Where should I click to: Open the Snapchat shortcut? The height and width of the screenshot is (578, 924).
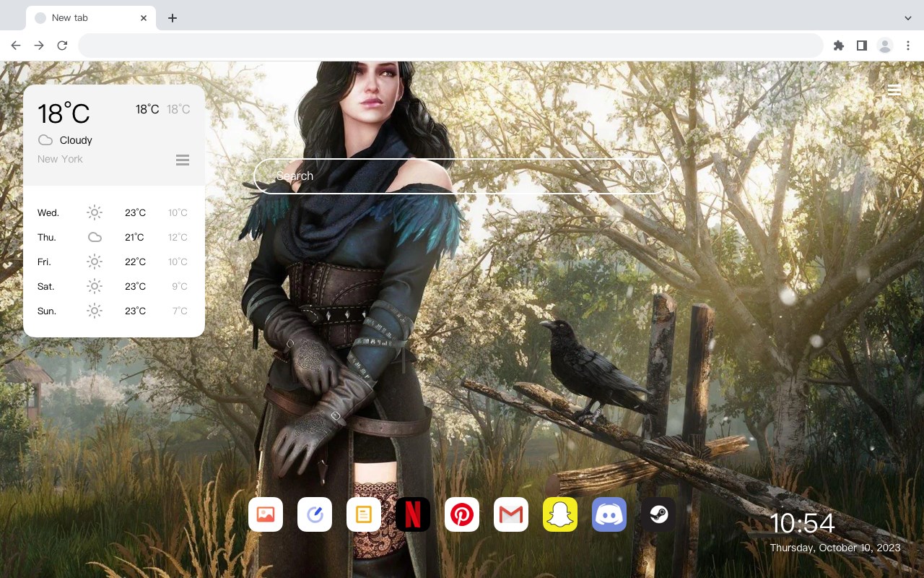[560, 514]
